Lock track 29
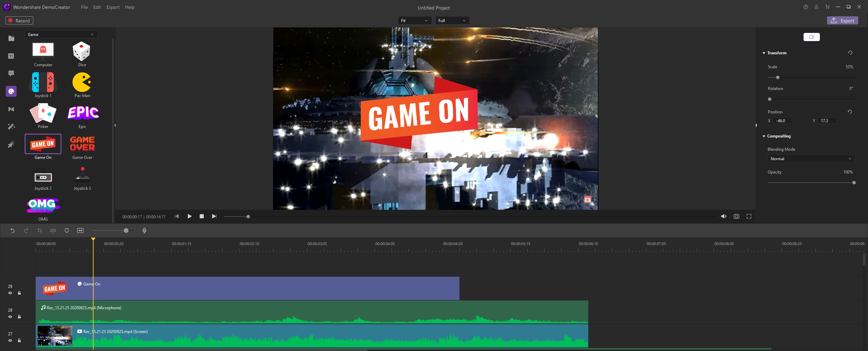 click(19, 293)
